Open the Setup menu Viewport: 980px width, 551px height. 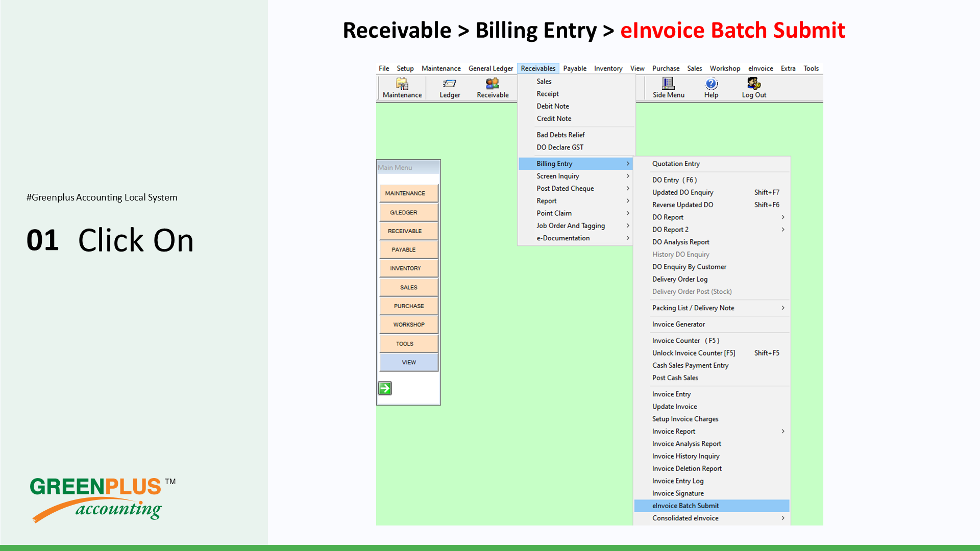[405, 68]
